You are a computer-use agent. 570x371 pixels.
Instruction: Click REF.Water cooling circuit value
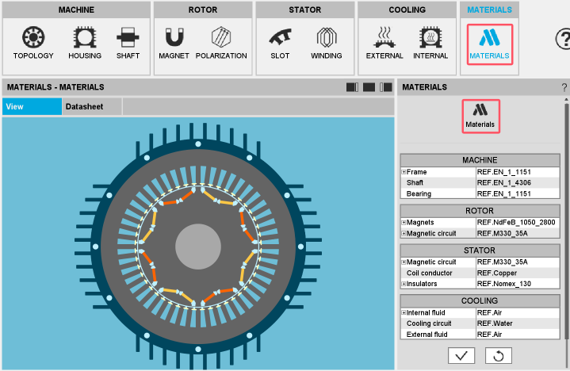pos(518,323)
